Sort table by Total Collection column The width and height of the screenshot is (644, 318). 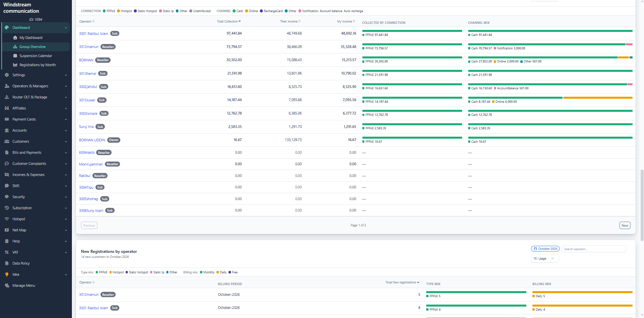pos(229,21)
